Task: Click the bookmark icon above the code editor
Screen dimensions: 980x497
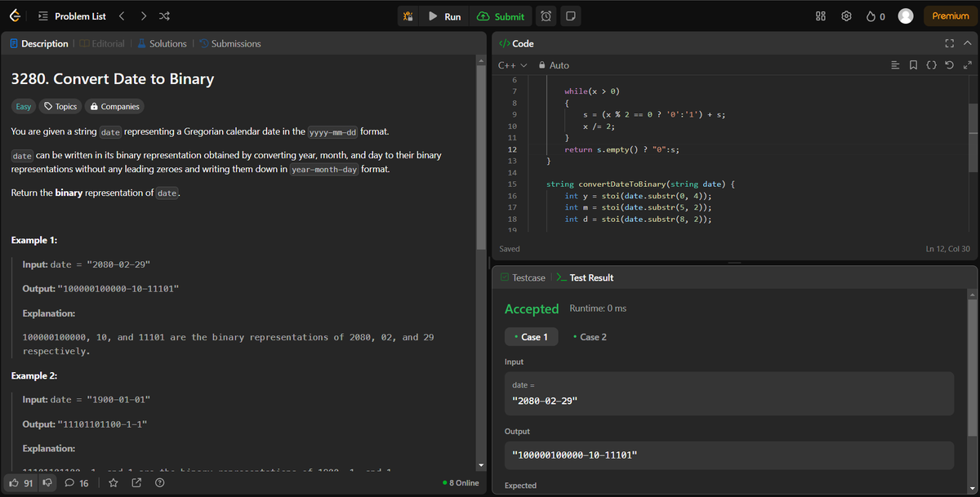Action: pyautogui.click(x=913, y=64)
